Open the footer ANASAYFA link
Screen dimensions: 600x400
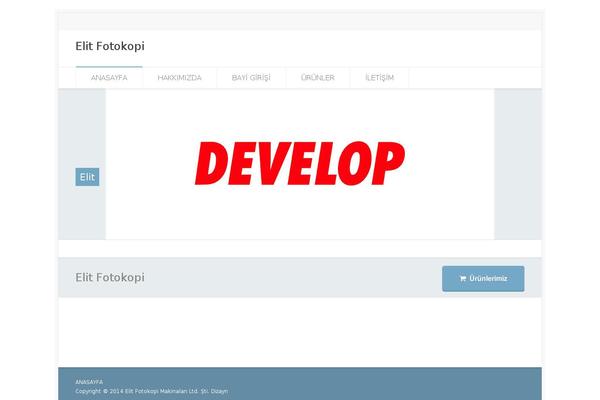(x=89, y=382)
